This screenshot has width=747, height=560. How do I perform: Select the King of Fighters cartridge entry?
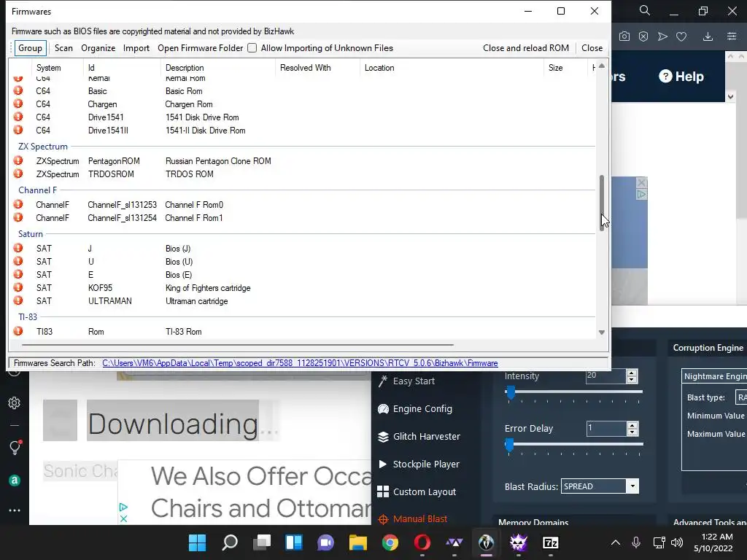[x=208, y=288]
